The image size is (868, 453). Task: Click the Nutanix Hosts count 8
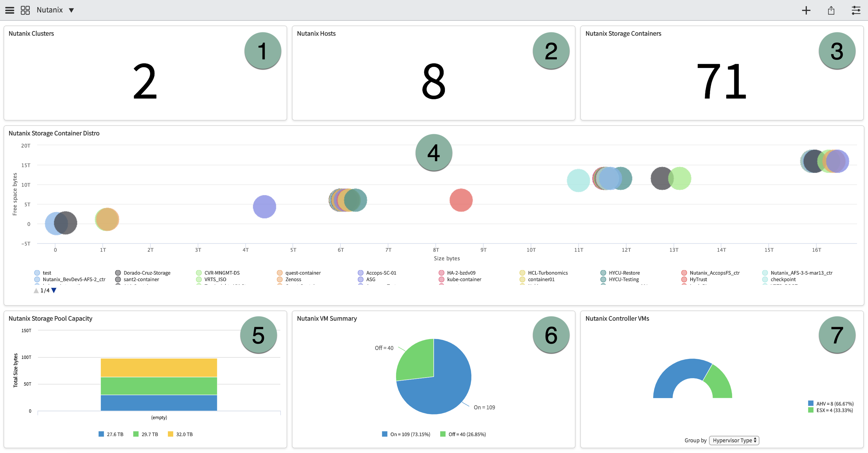(433, 82)
